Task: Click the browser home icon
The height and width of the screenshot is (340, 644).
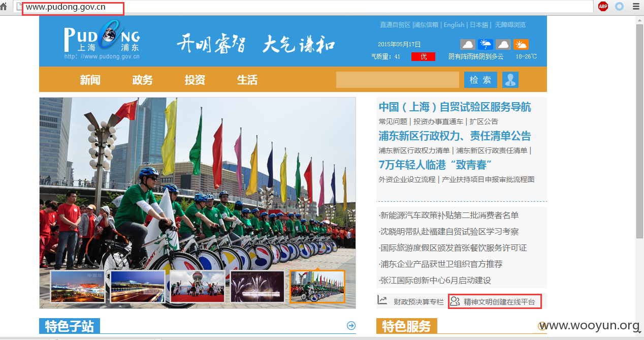Action: tap(4, 7)
